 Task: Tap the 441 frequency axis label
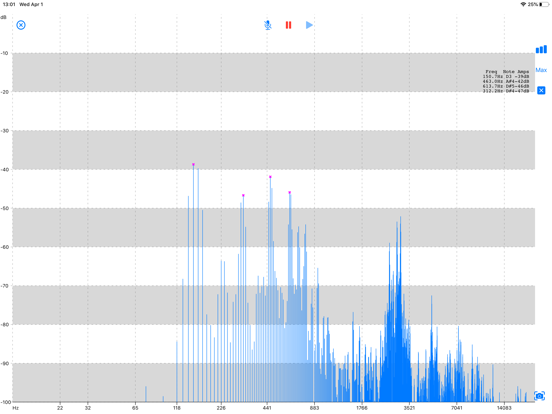[x=267, y=408]
